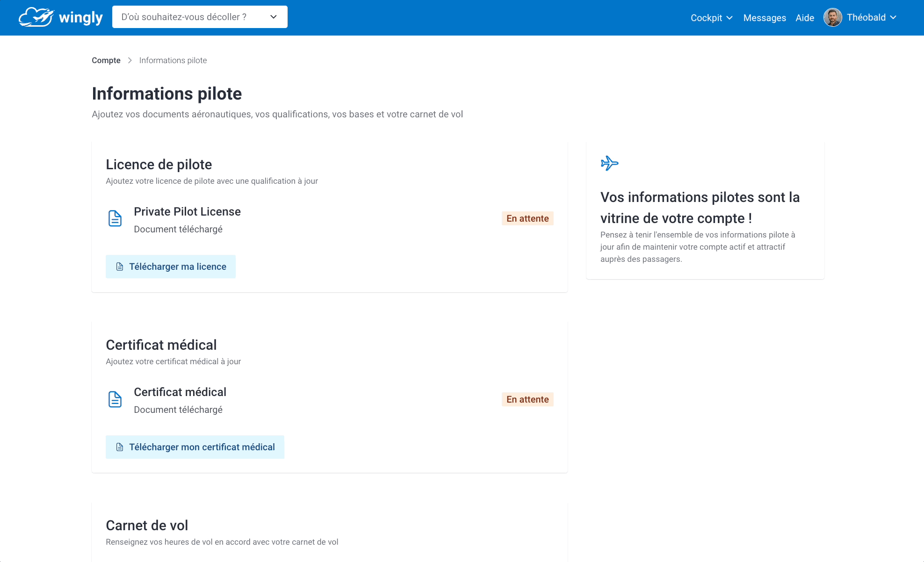
Task: Click 'Renseignez vos heures de vol' description
Action: (x=222, y=542)
